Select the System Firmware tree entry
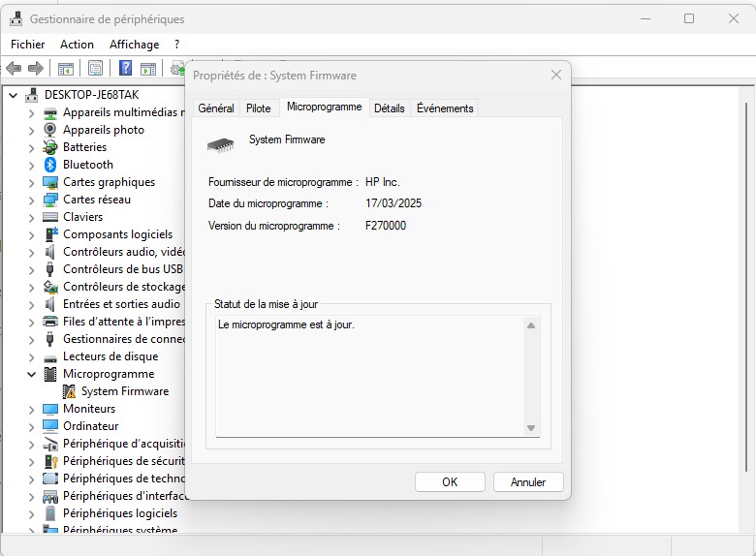 [125, 391]
